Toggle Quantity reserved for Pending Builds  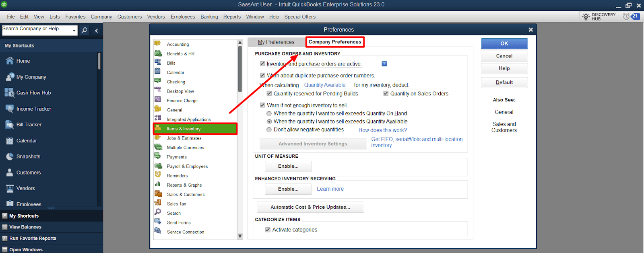point(269,93)
